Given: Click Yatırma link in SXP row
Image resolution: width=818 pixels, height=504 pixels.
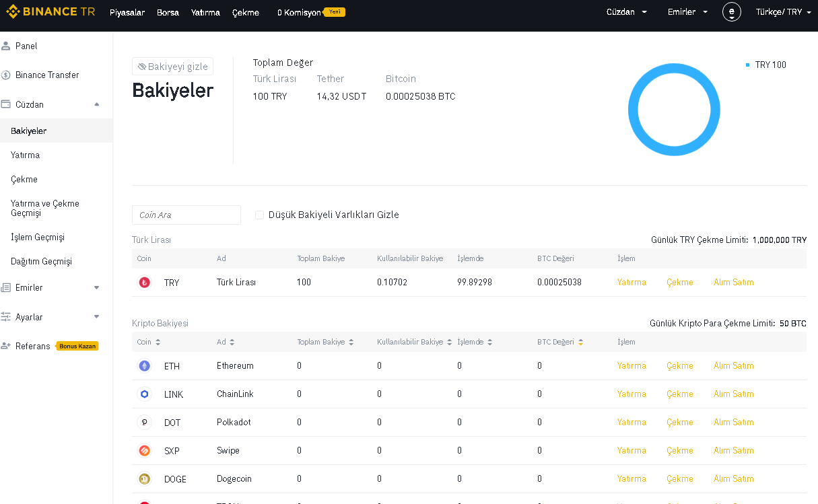Looking at the screenshot, I should pos(632,451).
